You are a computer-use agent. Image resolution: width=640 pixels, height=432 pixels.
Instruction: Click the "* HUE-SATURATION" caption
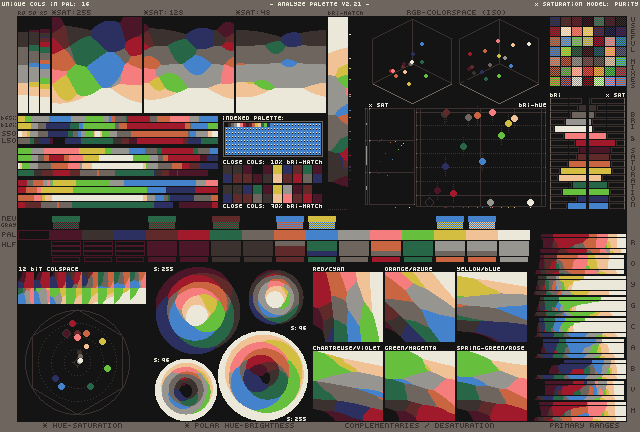coord(83,425)
